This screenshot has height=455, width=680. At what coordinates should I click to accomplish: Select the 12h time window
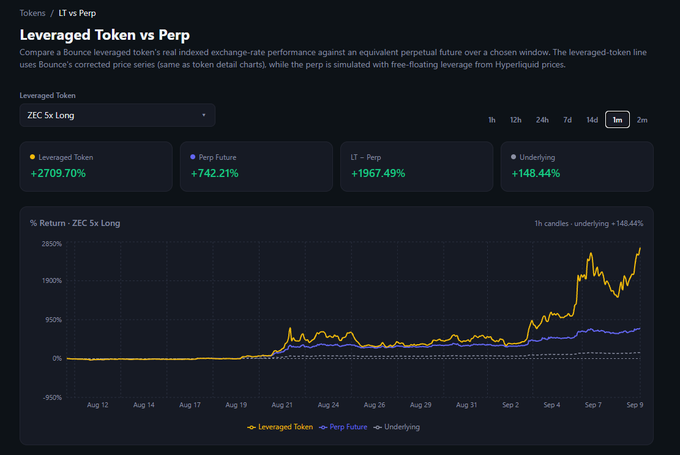[x=516, y=120]
